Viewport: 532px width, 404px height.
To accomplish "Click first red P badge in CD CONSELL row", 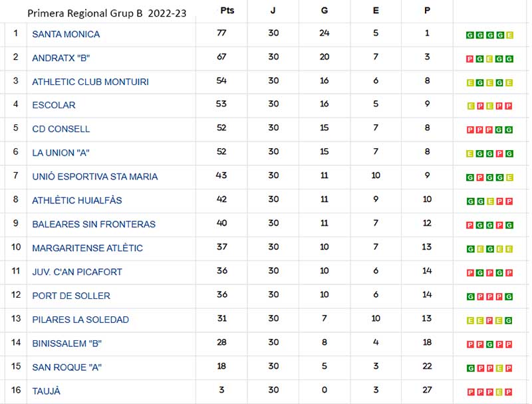I will [x=470, y=130].
